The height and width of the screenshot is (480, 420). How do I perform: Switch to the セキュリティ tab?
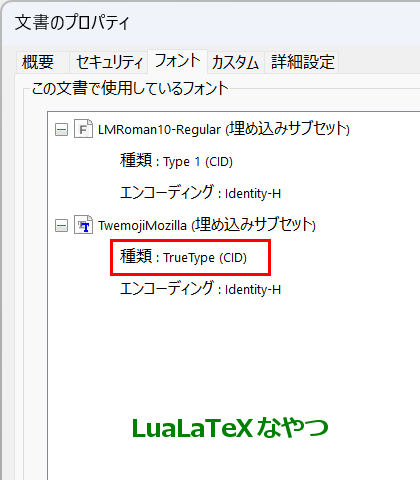(109, 62)
